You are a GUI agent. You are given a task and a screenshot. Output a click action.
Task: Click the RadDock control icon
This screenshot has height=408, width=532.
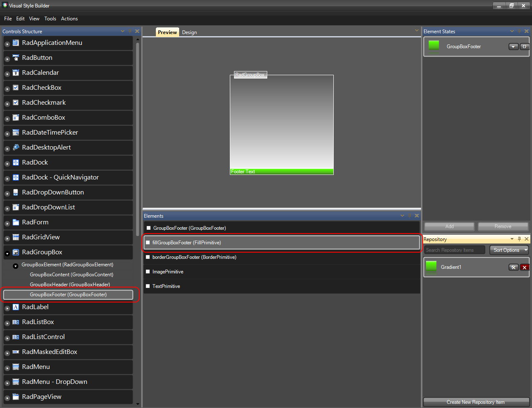tap(16, 162)
